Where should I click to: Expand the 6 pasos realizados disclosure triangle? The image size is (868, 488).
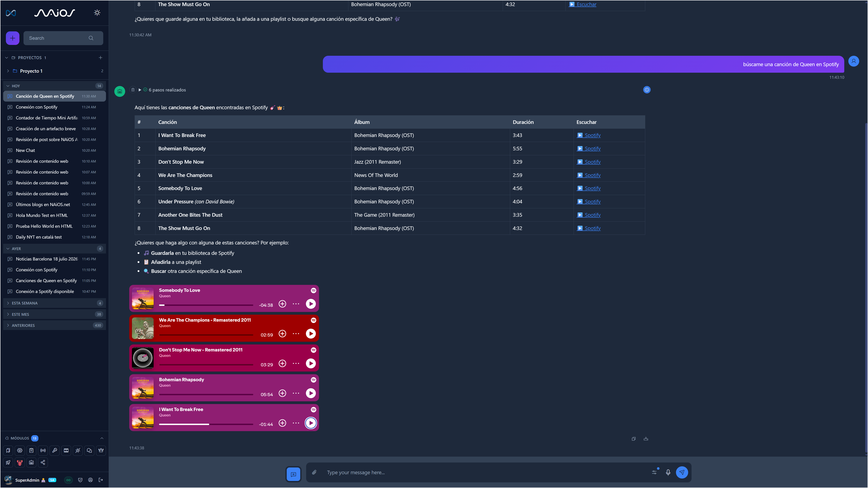tap(140, 90)
